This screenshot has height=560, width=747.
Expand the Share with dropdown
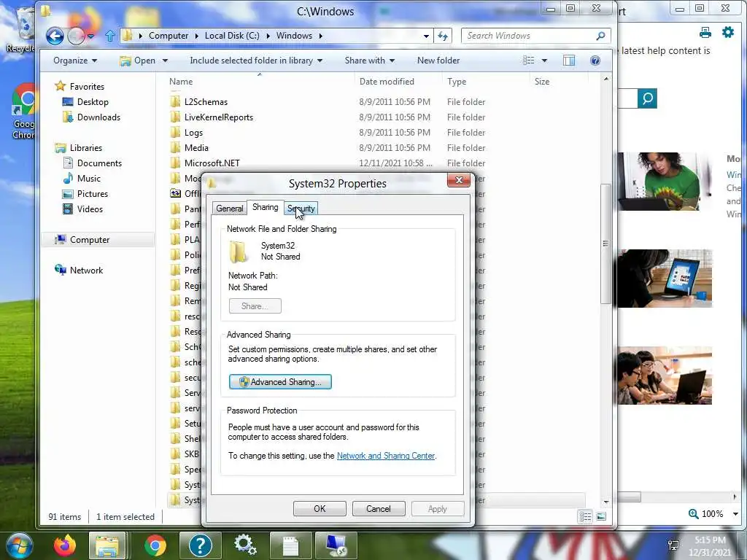370,61
